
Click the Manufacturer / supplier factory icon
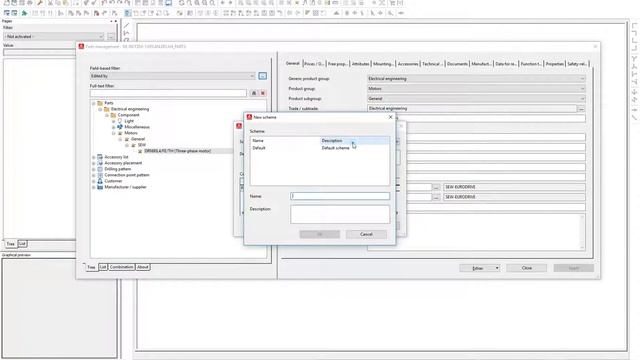tap(100, 187)
